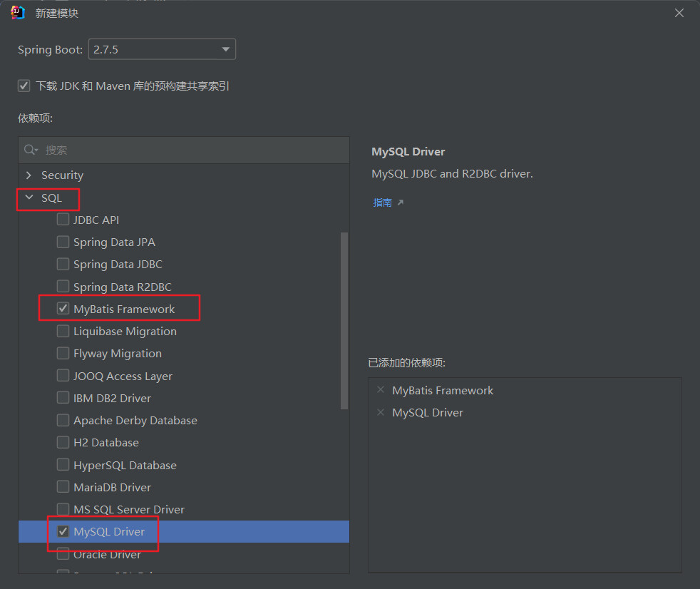
Task: Click the MariaDB Driver label
Action: coord(112,487)
